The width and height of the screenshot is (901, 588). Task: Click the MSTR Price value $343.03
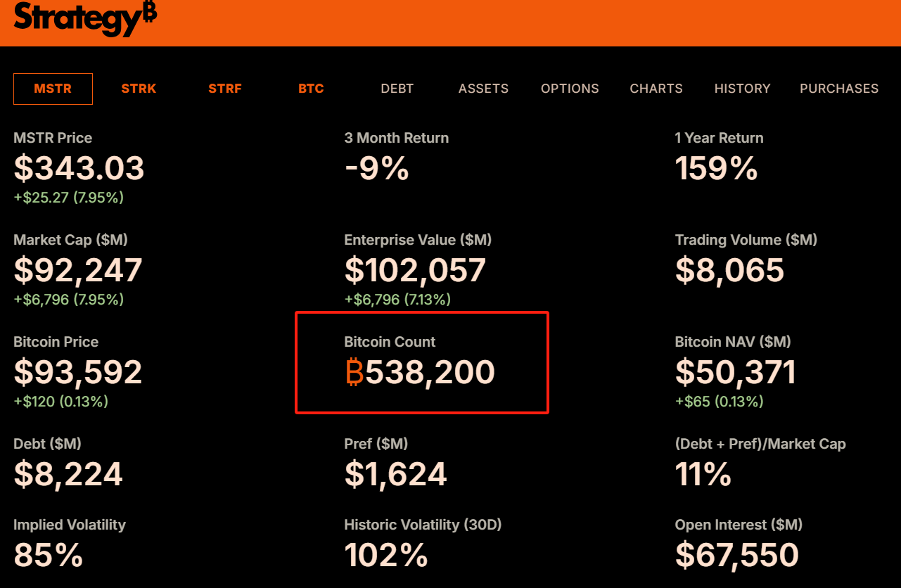click(x=79, y=169)
